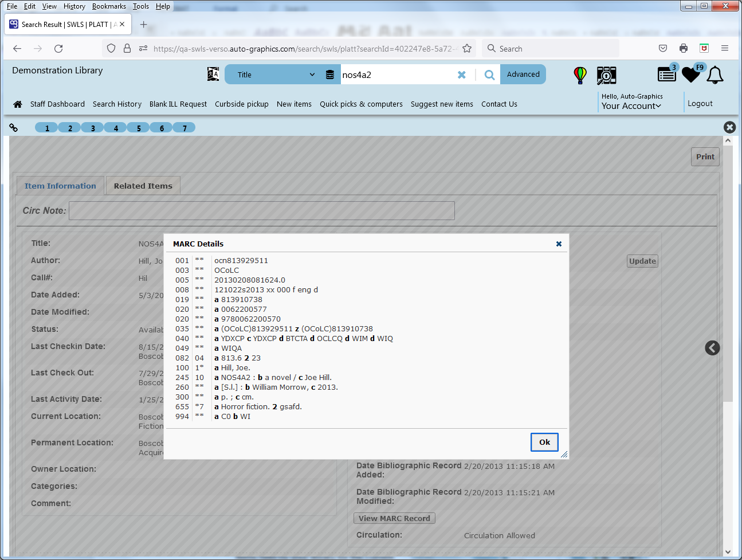Expand Your Account dropdown
Viewport: 742px width, 560px height.
tap(631, 106)
